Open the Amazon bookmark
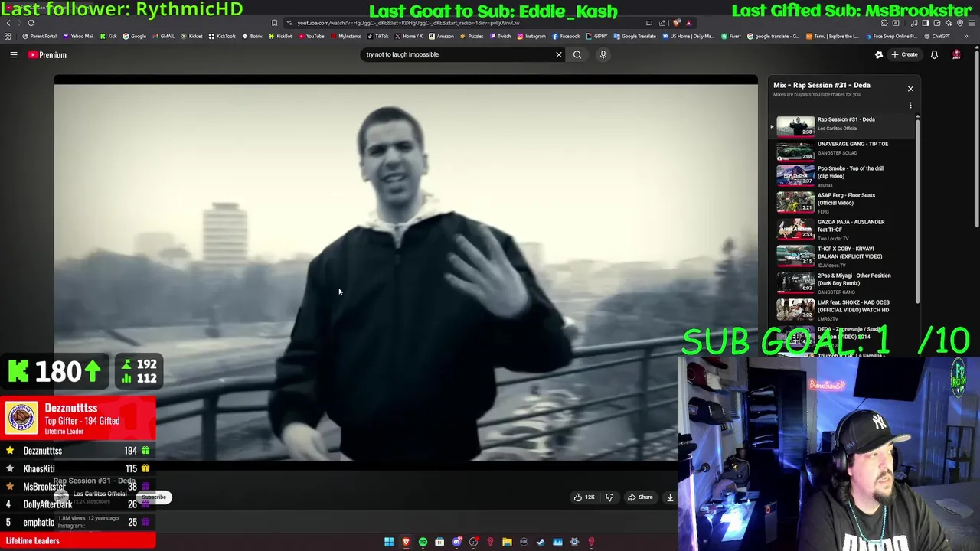 tap(441, 36)
